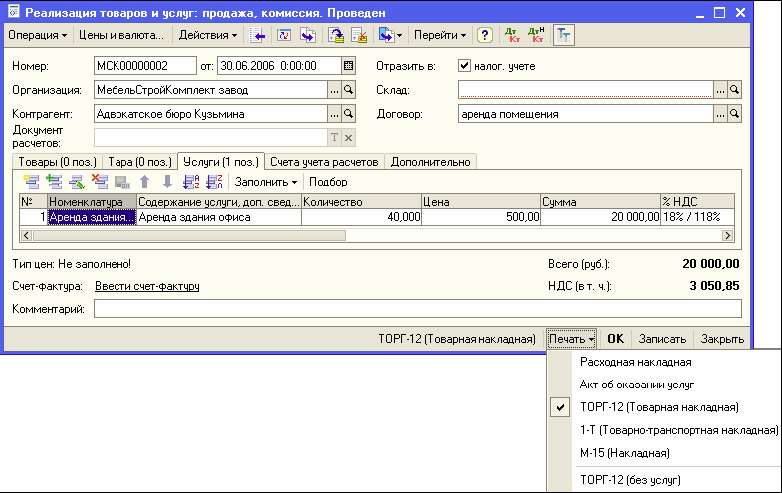This screenshot has height=493, width=782.
Task: Select checked ТОРГ-12 (Товарная накладная) print option
Action: pyautogui.click(x=659, y=407)
